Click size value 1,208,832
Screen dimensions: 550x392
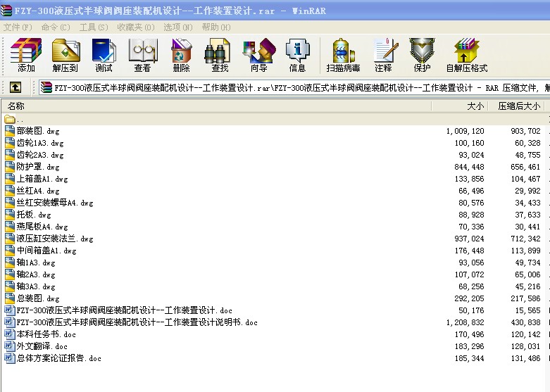(465, 322)
